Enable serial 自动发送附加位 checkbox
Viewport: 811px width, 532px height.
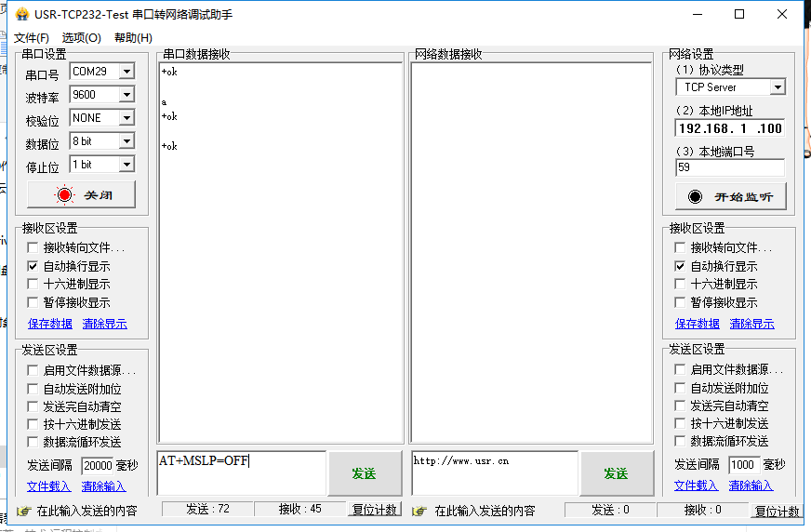pos(33,389)
